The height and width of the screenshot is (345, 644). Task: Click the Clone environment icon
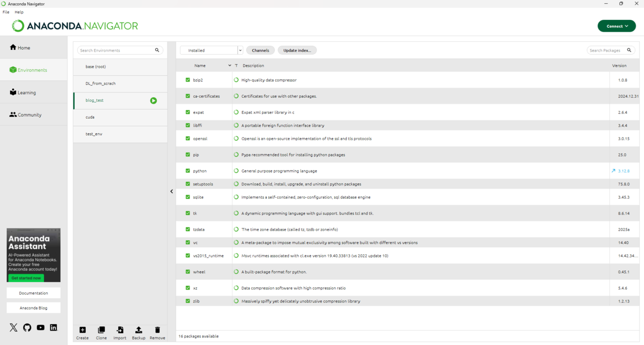coord(101,330)
